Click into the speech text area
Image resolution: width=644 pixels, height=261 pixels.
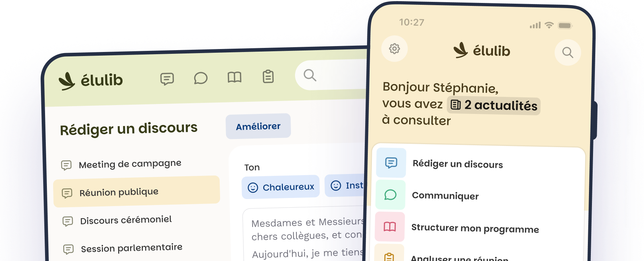coord(304,235)
